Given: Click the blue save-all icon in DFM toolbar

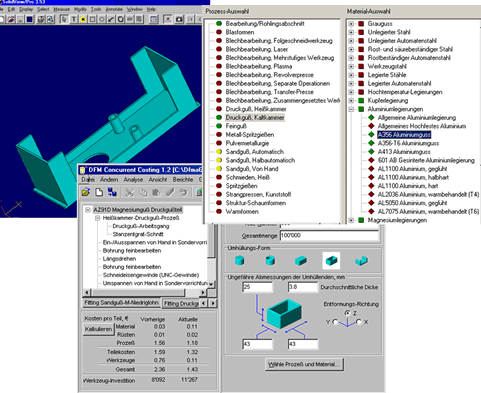Looking at the screenshot, I should click(x=112, y=192).
